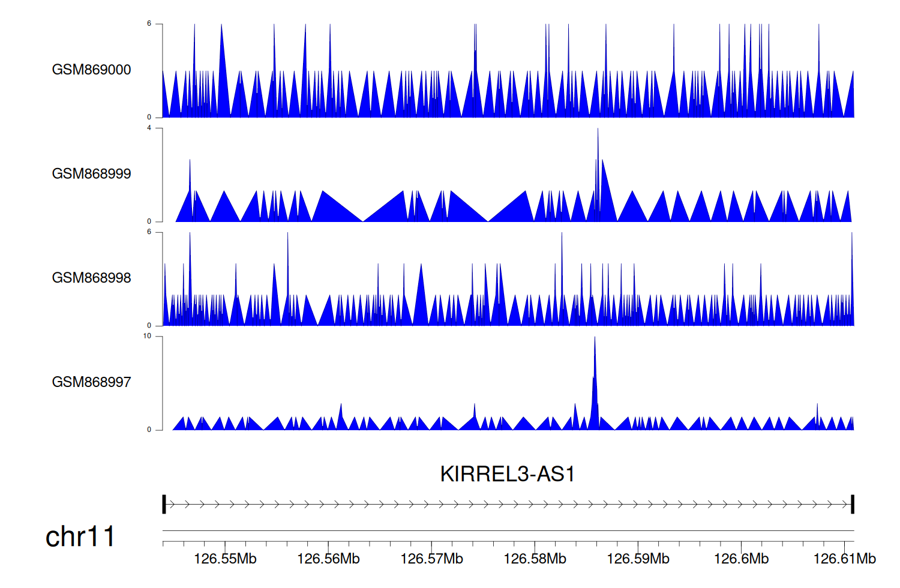Click the left end bar of KIRREL3-AS1 gene
This screenshot has height=588, width=900.
point(164,505)
